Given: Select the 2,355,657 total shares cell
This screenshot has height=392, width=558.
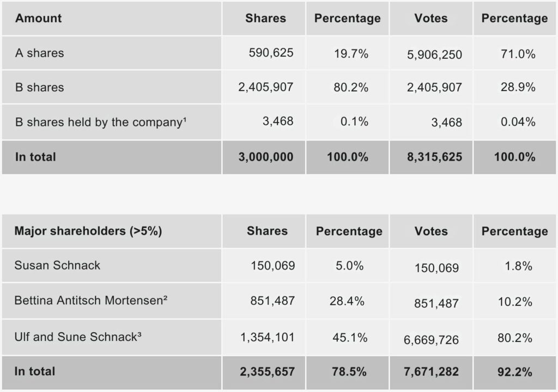Looking at the screenshot, I should click(267, 372).
